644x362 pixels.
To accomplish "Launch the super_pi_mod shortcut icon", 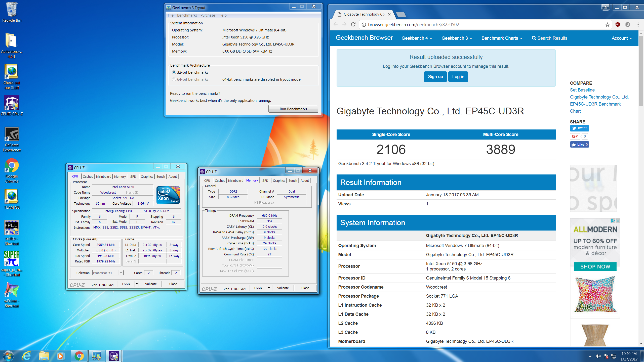I will 12,264.
